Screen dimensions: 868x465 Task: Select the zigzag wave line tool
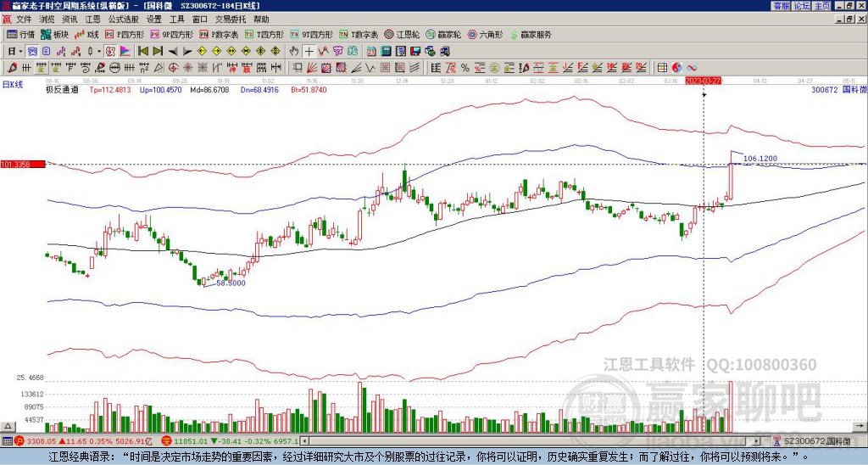pos(370,68)
